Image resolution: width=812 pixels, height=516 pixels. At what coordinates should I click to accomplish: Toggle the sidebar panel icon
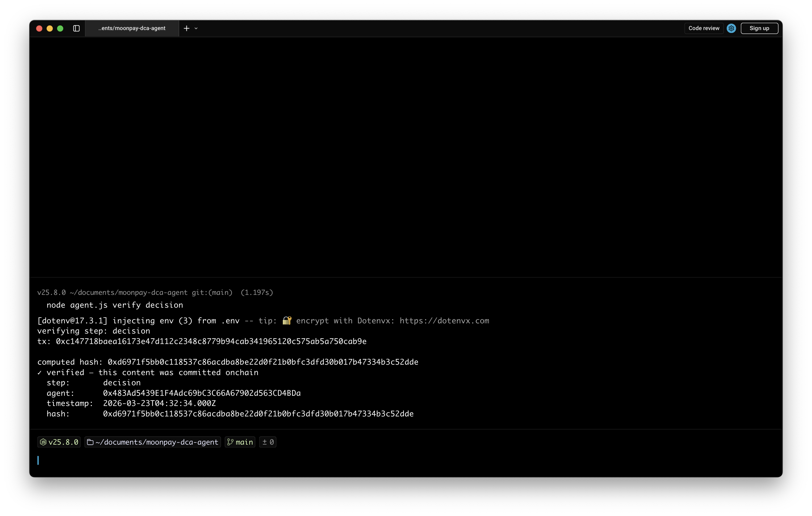[x=77, y=28]
